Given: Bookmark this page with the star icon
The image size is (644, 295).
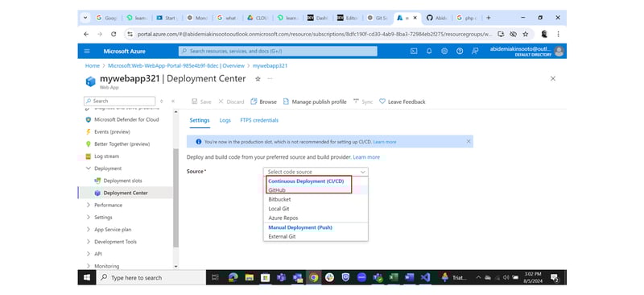Looking at the screenshot, I should [x=526, y=34].
